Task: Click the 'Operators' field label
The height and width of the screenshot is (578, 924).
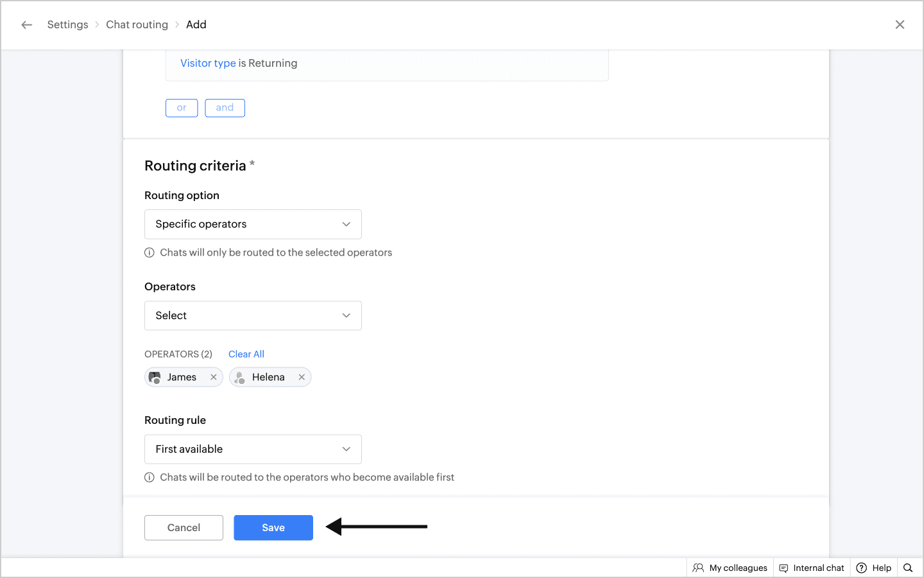Action: pos(170,286)
